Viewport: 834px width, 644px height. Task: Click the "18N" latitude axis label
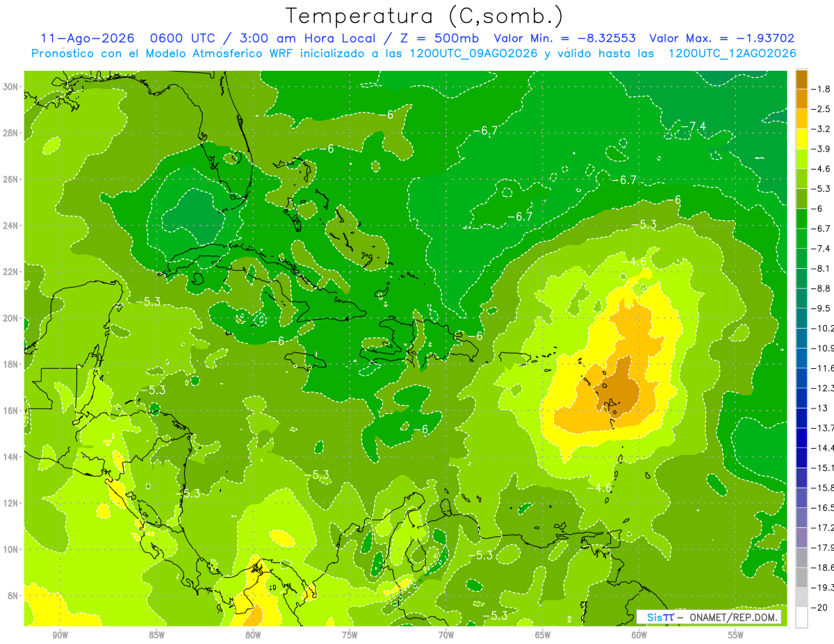[x=10, y=364]
